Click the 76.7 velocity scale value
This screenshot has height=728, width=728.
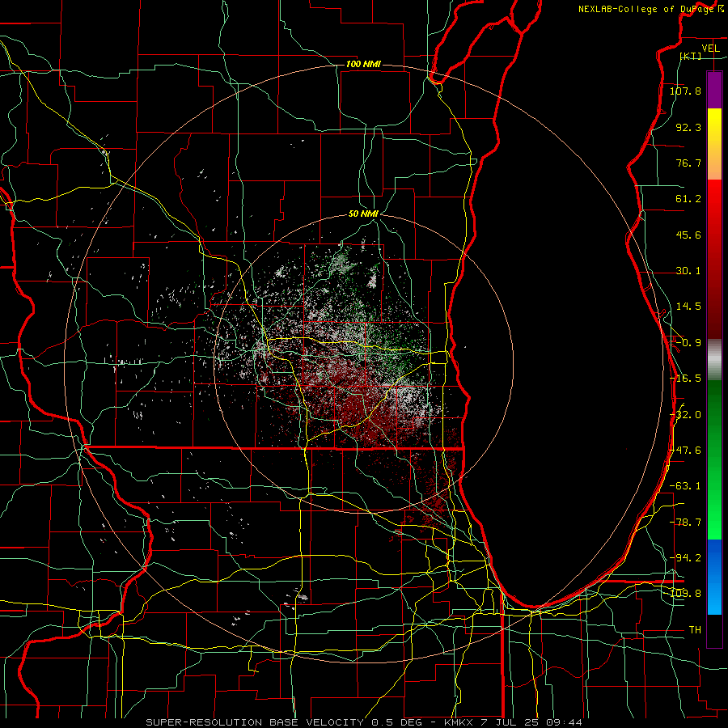pos(688,163)
